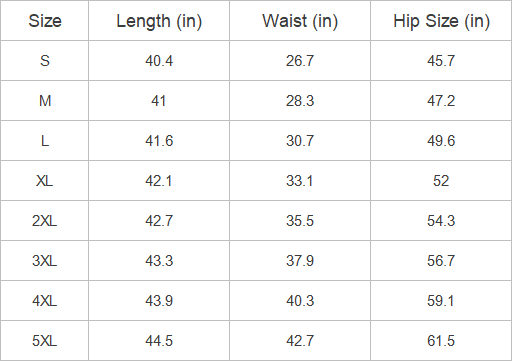The height and width of the screenshot is (361, 512).
Task: Select the 5XL size cell
Action: click(45, 341)
